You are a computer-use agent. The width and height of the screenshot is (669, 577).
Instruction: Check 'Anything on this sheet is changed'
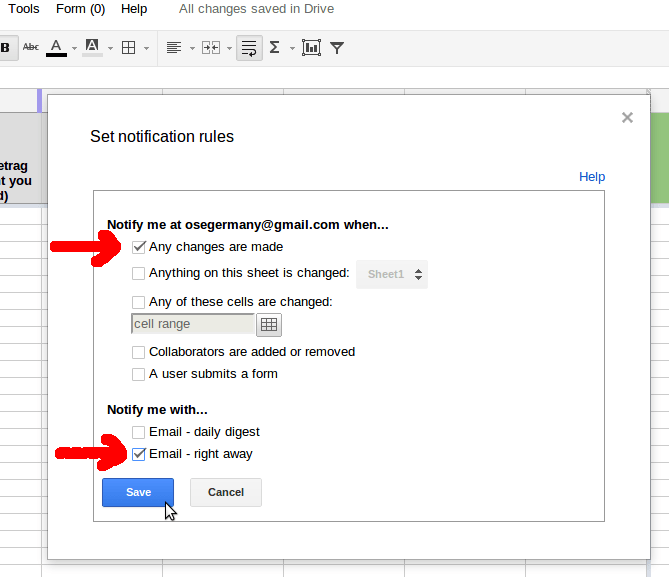(x=138, y=273)
